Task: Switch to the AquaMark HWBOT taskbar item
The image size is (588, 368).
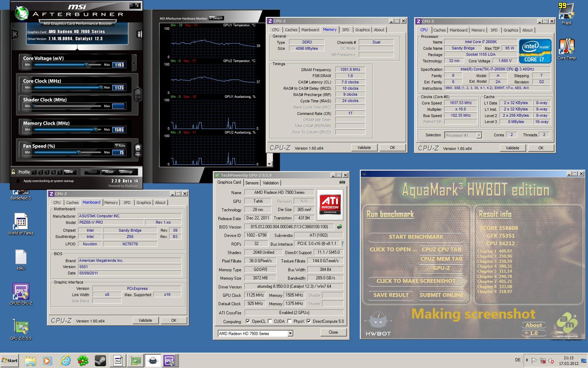Action: tap(153, 360)
